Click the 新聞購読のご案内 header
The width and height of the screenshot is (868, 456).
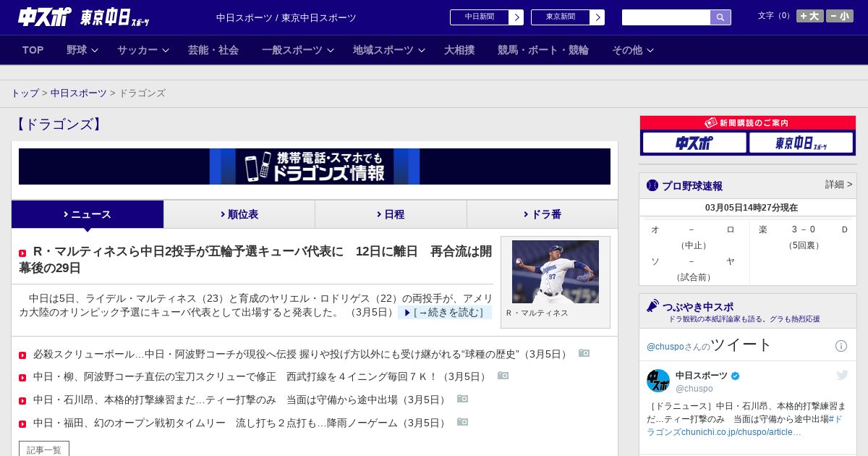747,123
